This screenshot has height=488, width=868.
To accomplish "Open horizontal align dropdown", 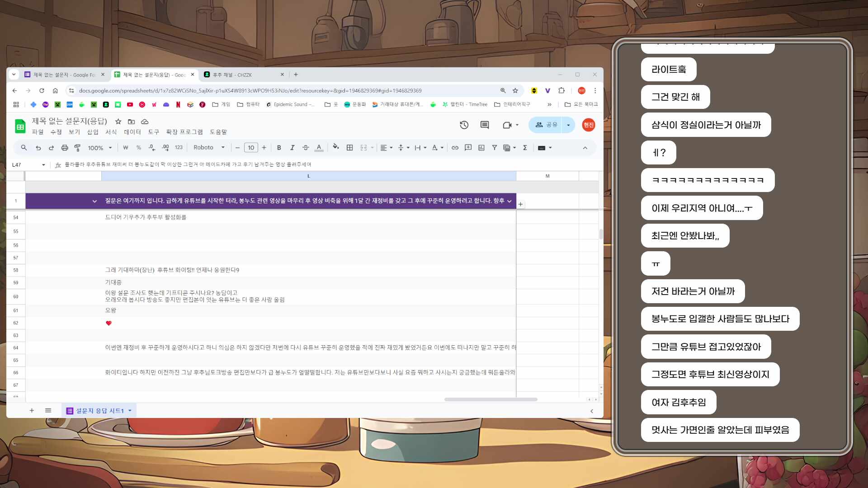I will coord(386,148).
